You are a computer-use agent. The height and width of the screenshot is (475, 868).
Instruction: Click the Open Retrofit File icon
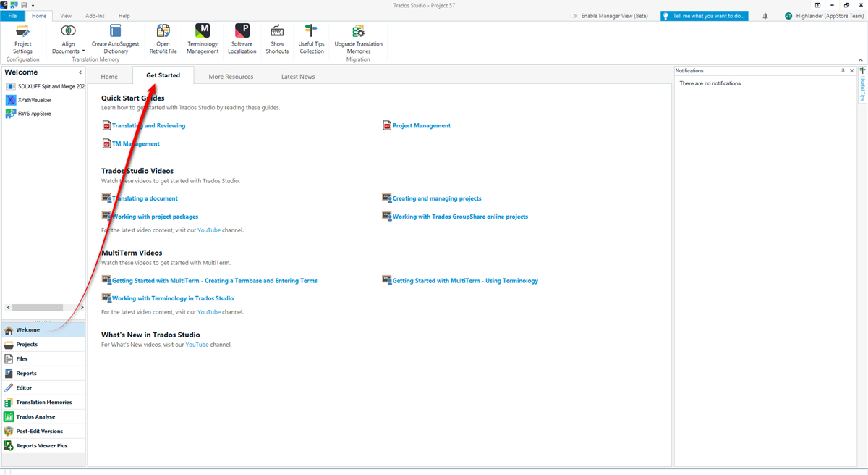click(x=163, y=39)
